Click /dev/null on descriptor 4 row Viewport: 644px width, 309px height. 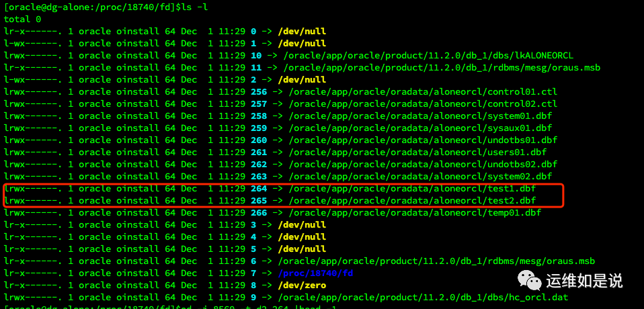(x=302, y=237)
